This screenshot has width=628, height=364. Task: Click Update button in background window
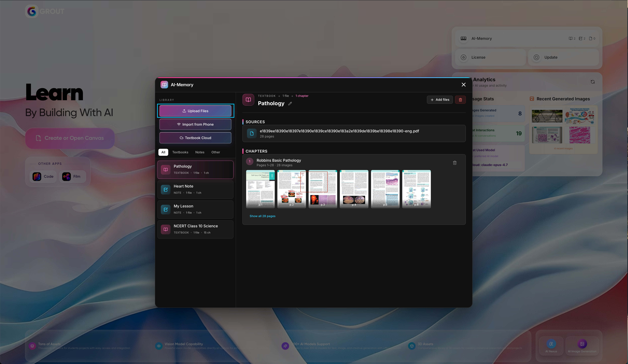563,57
